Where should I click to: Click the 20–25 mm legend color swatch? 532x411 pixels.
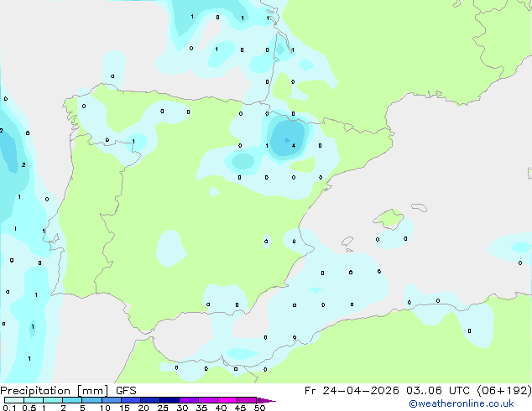click(x=150, y=400)
